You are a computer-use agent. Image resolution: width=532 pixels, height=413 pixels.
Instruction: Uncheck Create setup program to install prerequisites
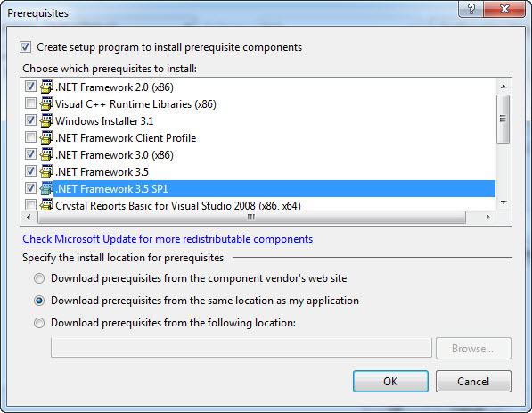click(26, 47)
